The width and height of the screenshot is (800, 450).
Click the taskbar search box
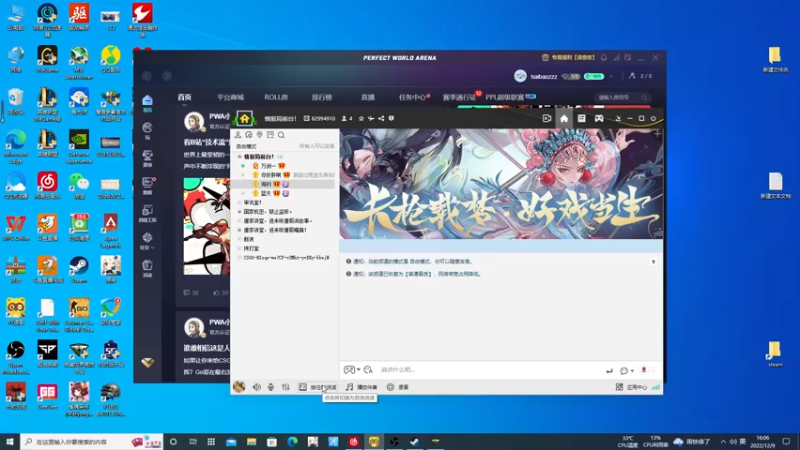[92, 441]
